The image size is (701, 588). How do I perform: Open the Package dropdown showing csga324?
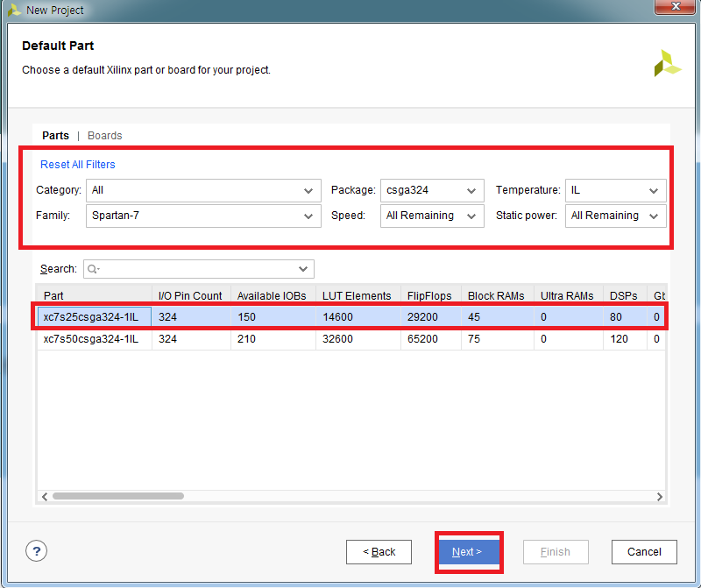click(432, 190)
